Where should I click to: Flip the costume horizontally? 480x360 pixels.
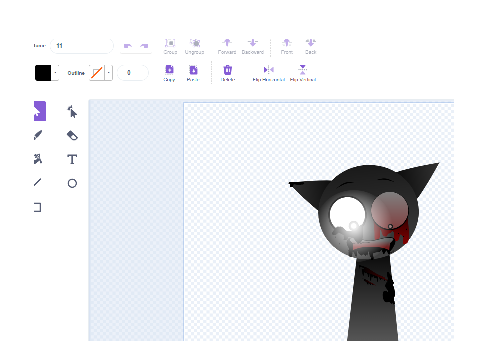click(269, 73)
